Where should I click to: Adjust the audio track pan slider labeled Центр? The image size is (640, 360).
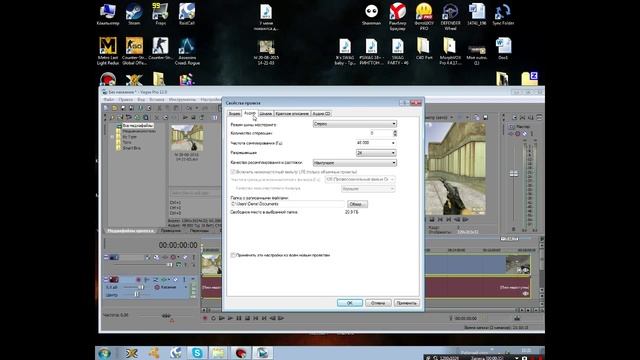click(136, 294)
